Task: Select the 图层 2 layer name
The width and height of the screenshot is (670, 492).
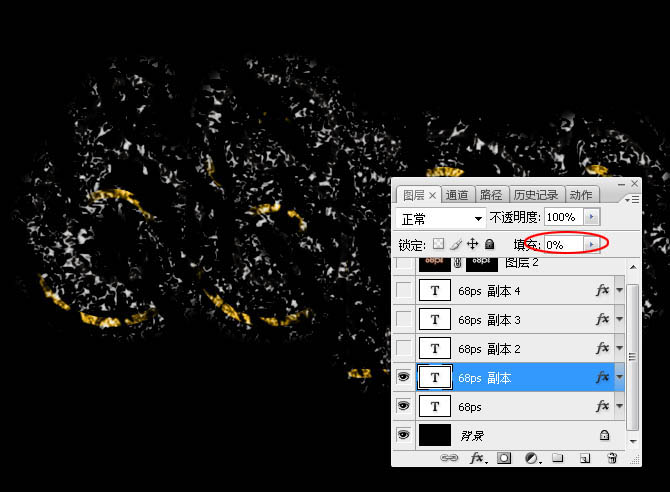Action: 521,262
